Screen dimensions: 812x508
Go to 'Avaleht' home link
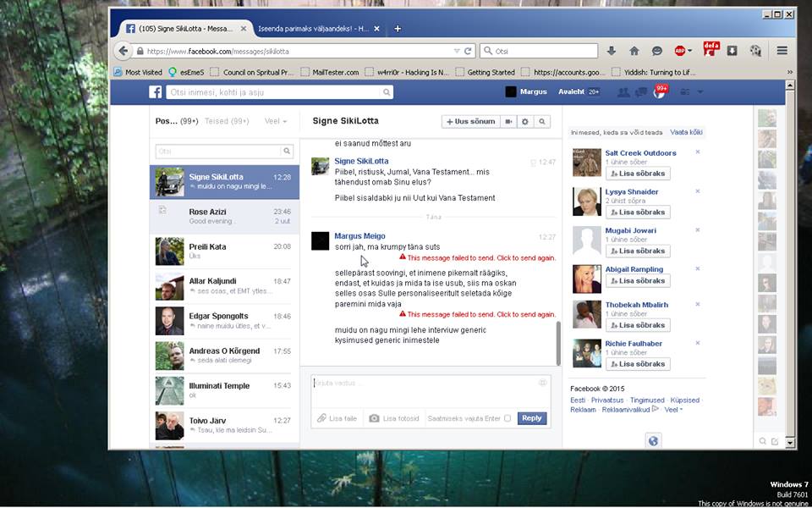tap(571, 91)
